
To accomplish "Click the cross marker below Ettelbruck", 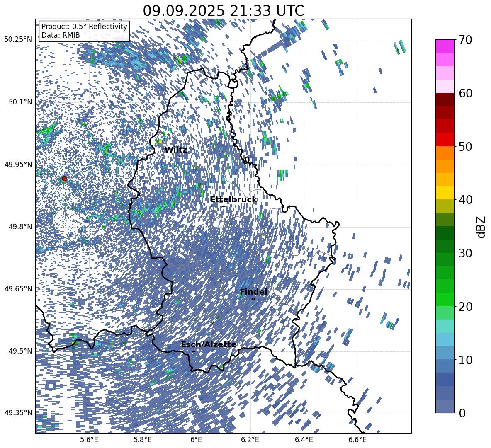I will [x=224, y=206].
